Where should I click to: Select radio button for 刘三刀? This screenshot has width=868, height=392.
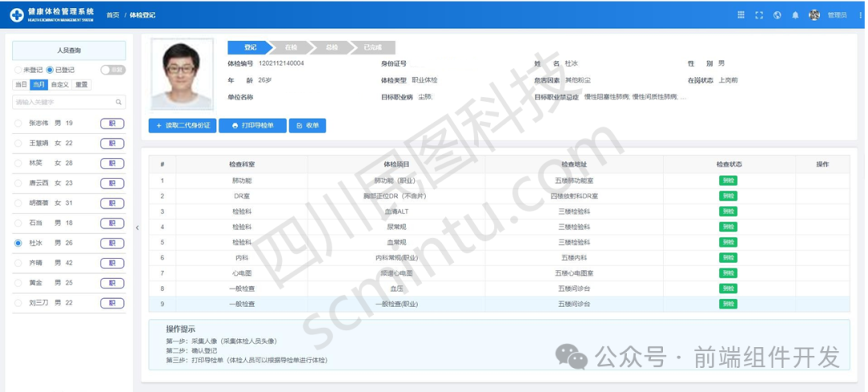(x=18, y=302)
